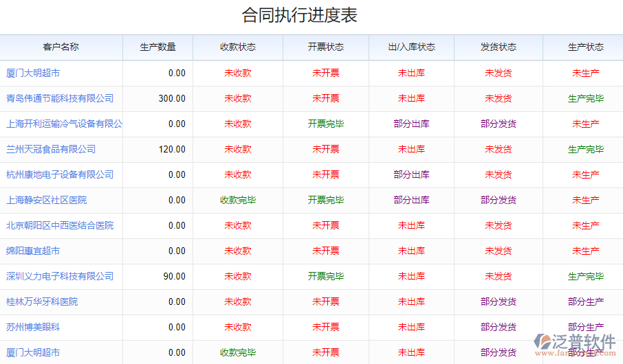Click 未出库 in 桂林万华牙科医院 row
Screen dimensions: 623x364
412,302
